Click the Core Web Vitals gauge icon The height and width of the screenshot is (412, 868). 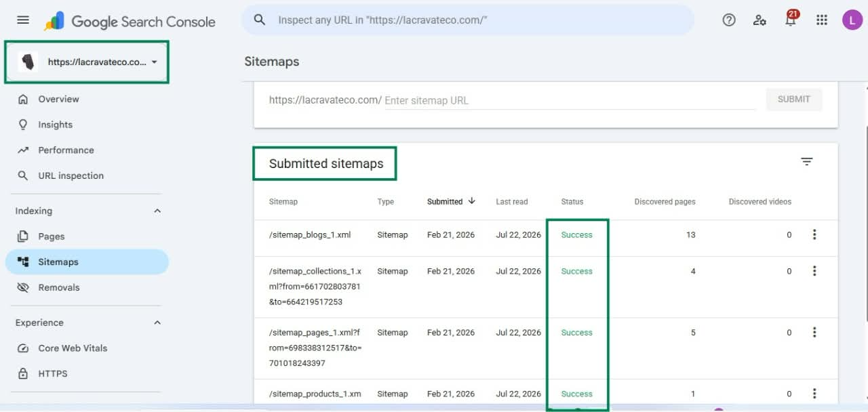click(x=23, y=348)
